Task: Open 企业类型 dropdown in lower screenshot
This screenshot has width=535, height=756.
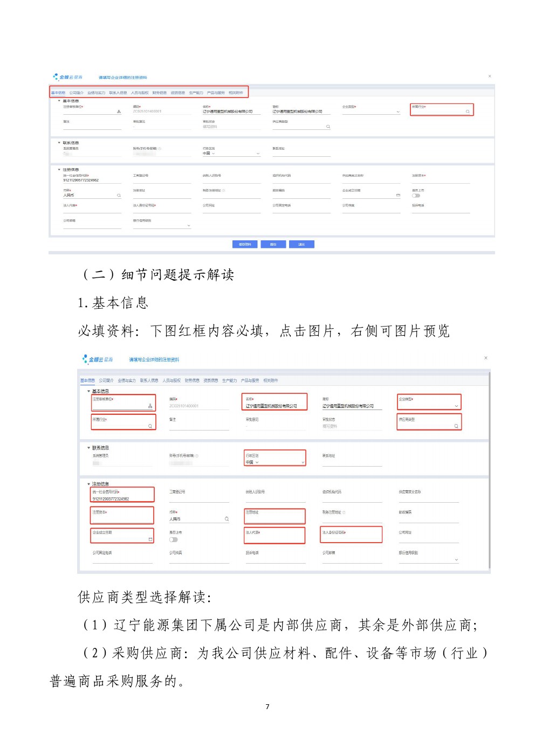Action: (456, 406)
